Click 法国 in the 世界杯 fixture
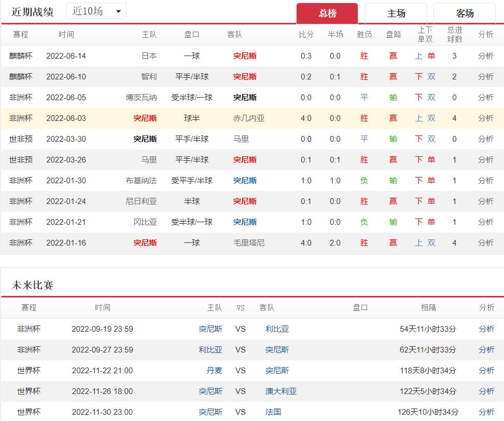 [273, 412]
